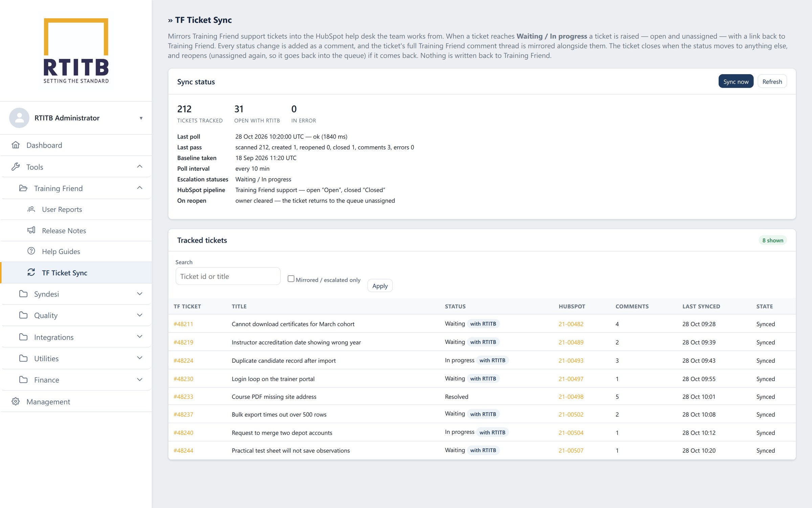This screenshot has height=508, width=812.
Task: Click the 'Resolved' status for #48233
Action: [456, 397]
